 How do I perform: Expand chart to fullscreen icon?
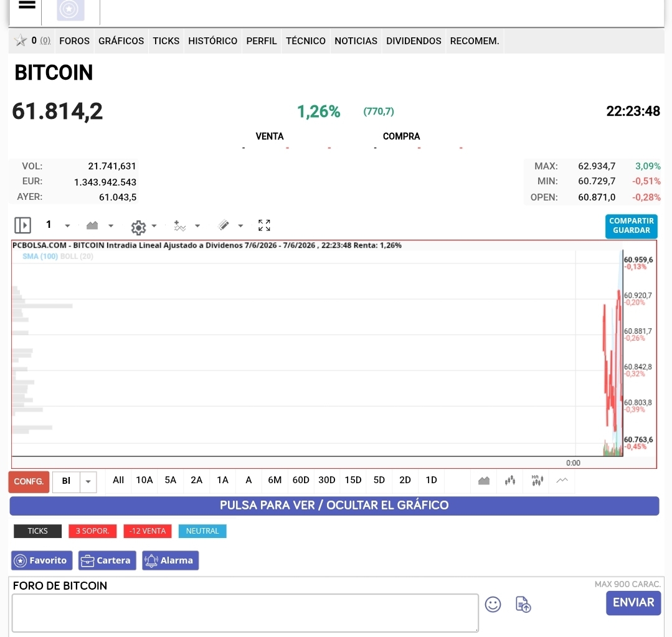coord(264,225)
